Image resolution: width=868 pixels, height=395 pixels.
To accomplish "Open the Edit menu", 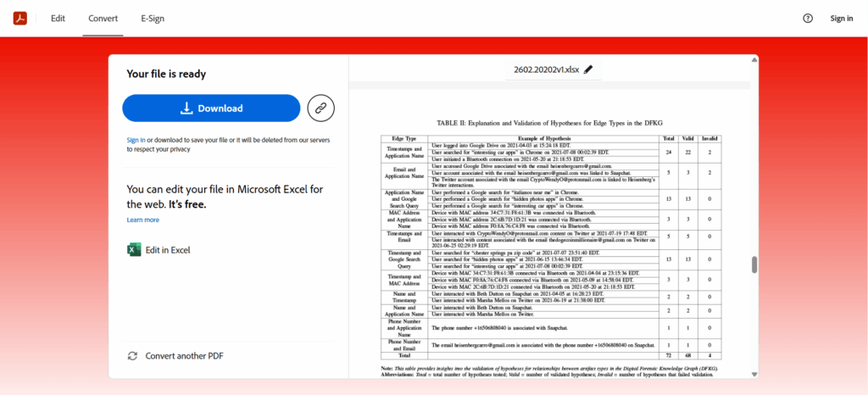I will 58,19.
